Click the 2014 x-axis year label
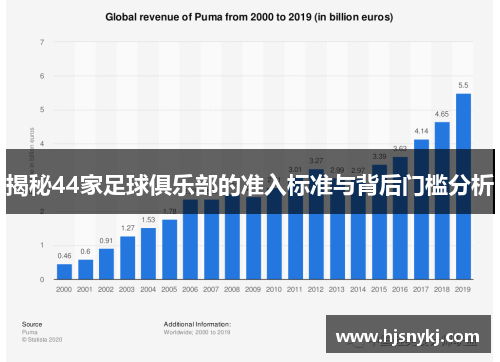This screenshot has height=362, width=500. coord(358,289)
